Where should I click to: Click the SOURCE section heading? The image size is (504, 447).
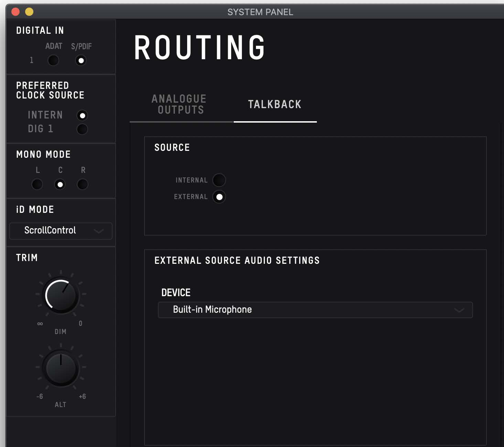point(172,147)
